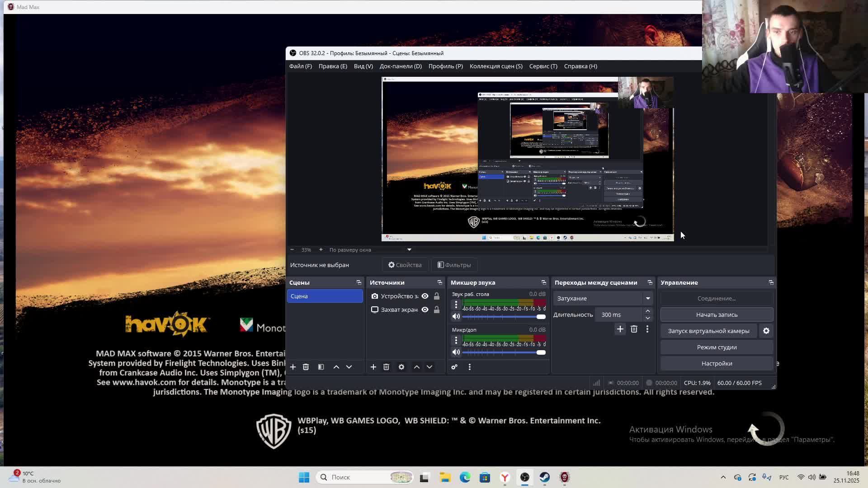Move source down with arrow icon

(x=429, y=367)
